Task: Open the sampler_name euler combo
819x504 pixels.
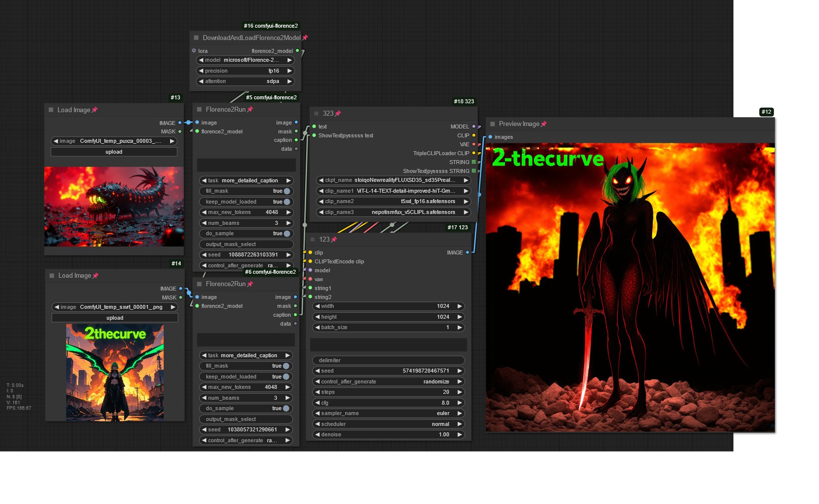Action: pyautogui.click(x=388, y=413)
